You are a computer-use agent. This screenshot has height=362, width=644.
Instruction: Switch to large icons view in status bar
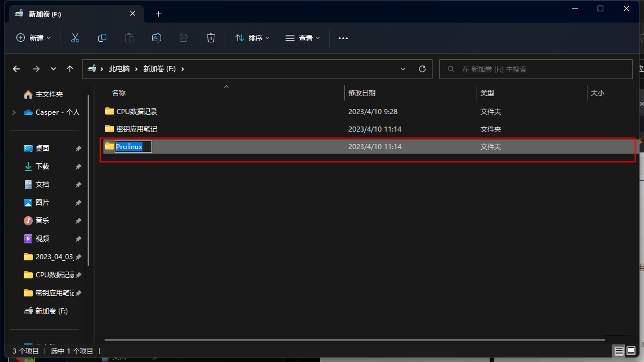[x=631, y=351]
